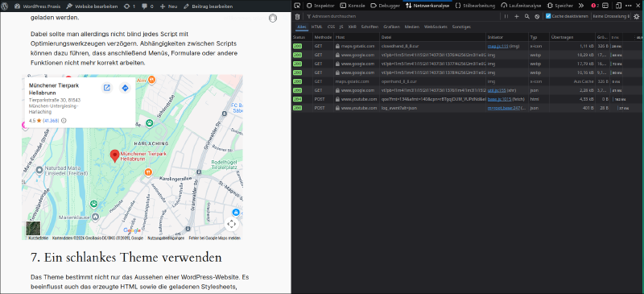Select the Netzwerkanalyse tab

(x=427, y=6)
